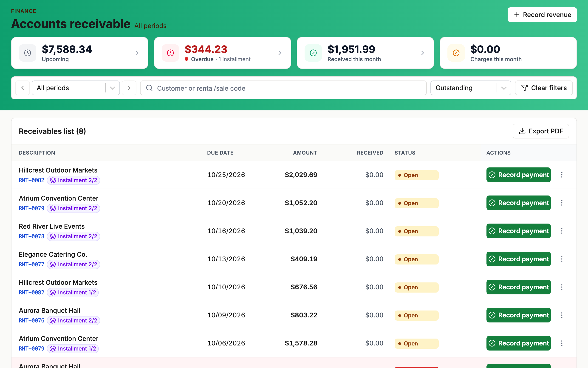Screen dimensions: 588x368
Task: Click the 10/16/2026 due date
Action: point(226,231)
